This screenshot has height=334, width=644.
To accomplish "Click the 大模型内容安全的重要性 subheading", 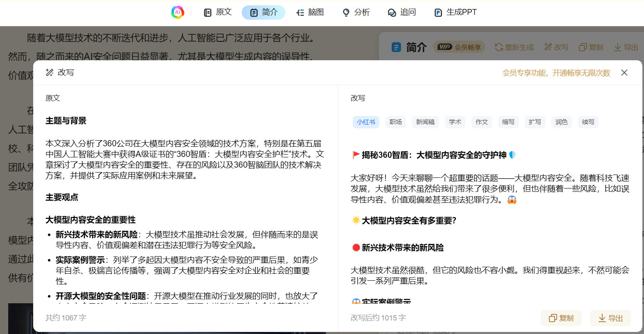I will point(91,220).
